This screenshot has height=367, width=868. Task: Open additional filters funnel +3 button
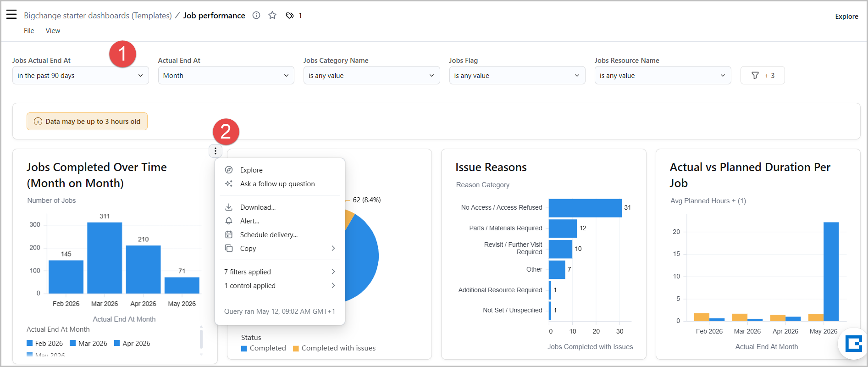[763, 75]
